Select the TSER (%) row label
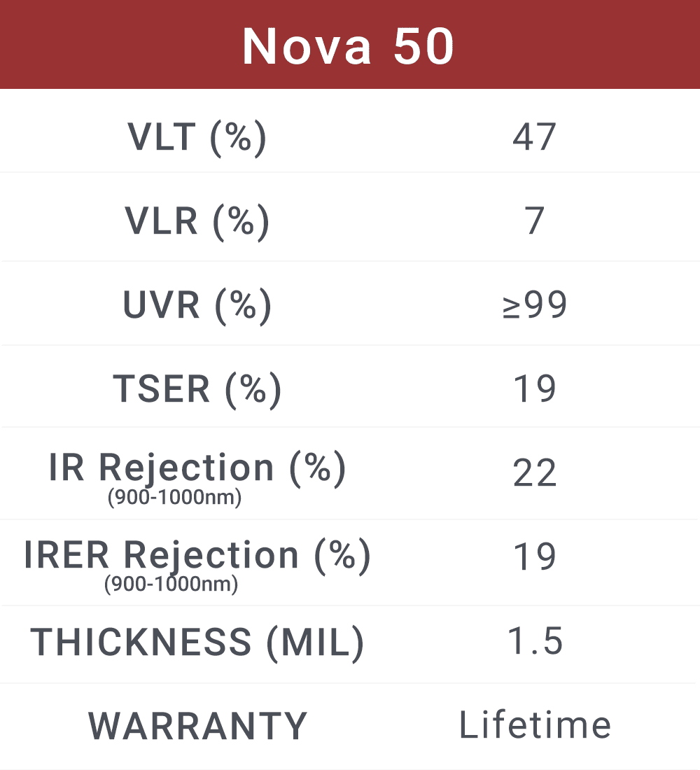Image resolution: width=700 pixels, height=770 pixels. point(197,388)
